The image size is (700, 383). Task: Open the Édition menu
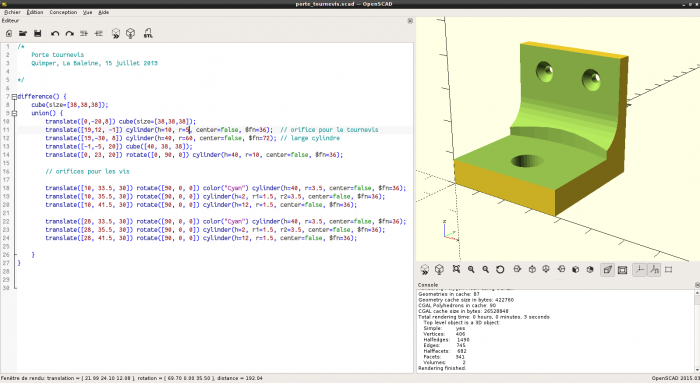click(35, 12)
